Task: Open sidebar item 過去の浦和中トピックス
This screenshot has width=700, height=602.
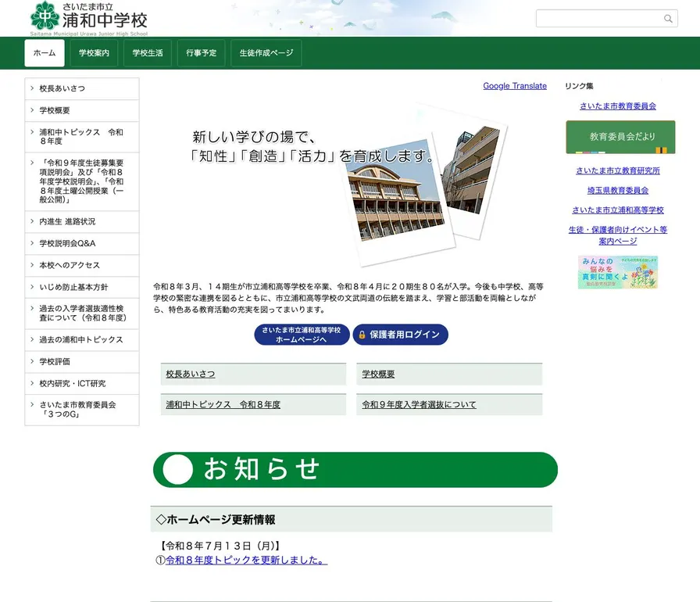Action: (82, 340)
